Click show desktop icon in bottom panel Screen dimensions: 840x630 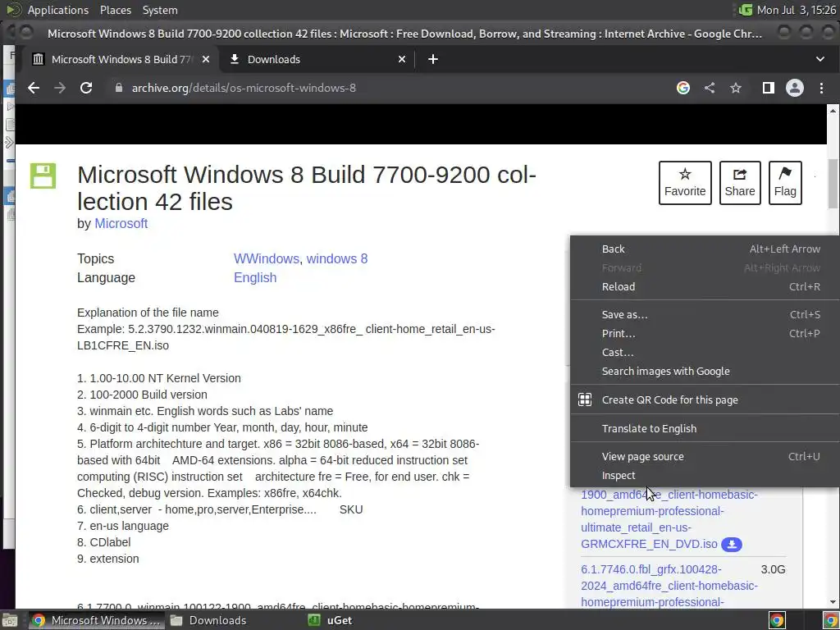coord(10,620)
